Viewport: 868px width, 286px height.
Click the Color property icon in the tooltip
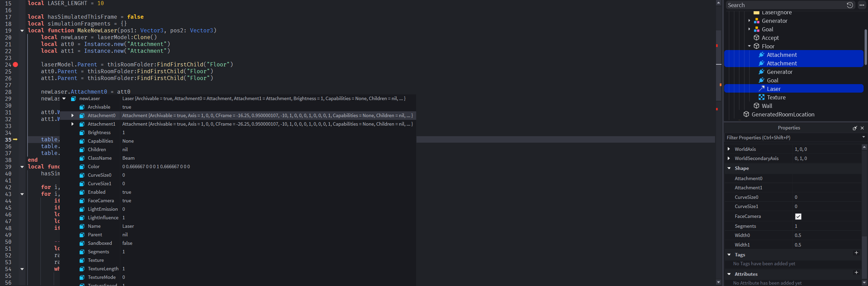(82, 167)
